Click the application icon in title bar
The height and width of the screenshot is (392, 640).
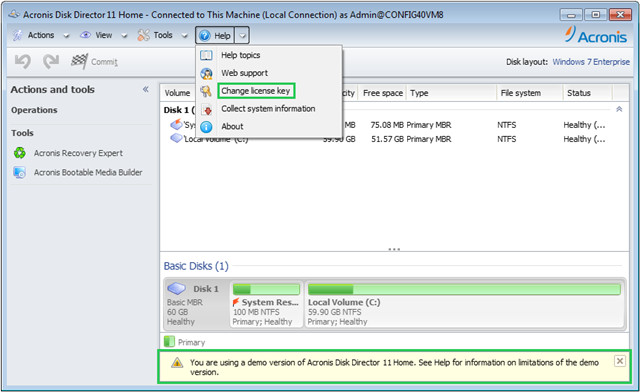[14, 14]
